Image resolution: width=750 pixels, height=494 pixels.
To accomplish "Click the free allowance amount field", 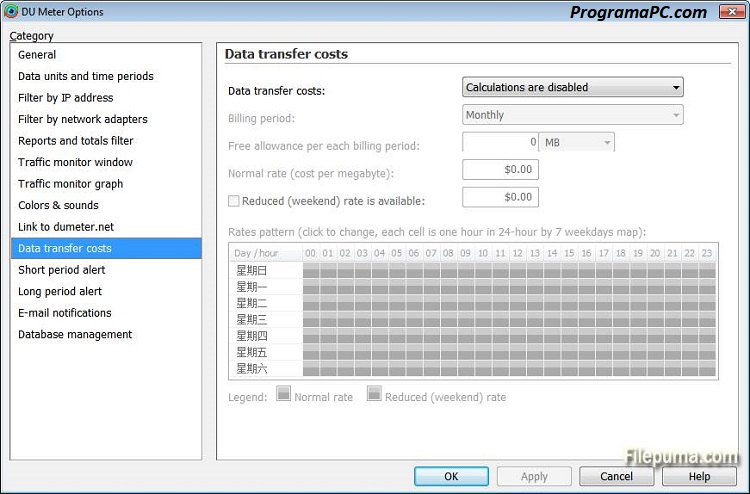I will point(500,142).
